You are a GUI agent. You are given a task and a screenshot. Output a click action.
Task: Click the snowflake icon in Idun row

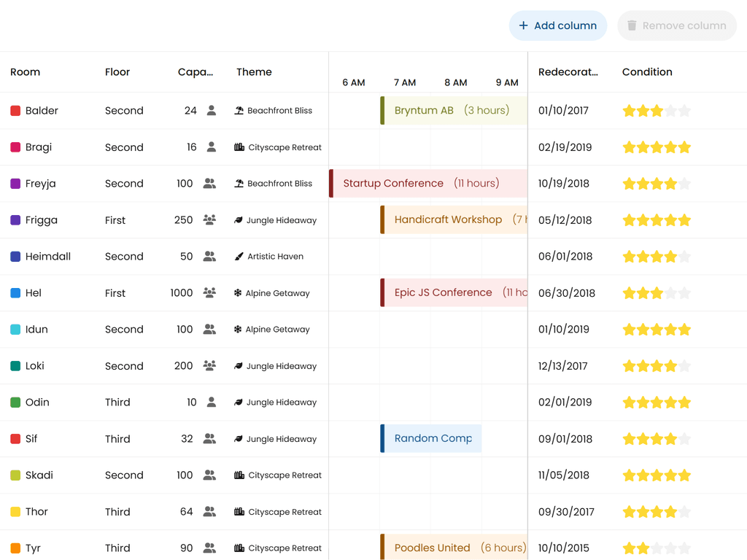(x=238, y=330)
